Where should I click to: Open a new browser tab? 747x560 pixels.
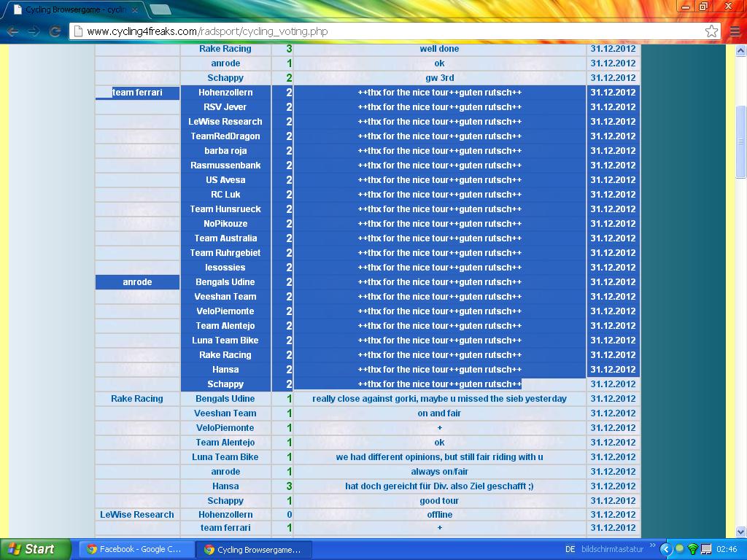click(x=160, y=9)
